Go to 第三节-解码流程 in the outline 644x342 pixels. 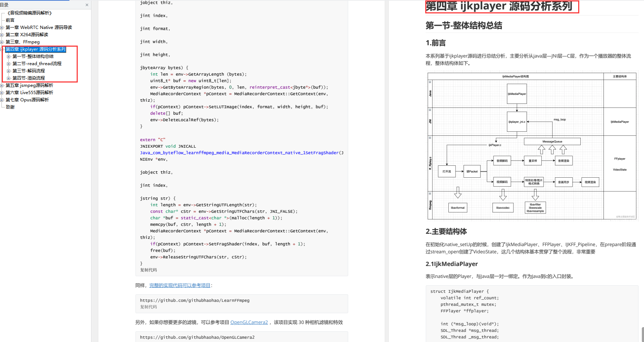pos(29,71)
